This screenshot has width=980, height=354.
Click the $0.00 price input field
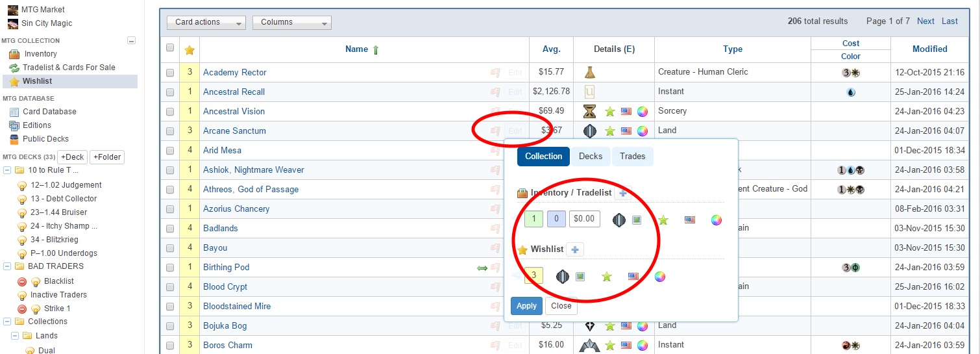click(584, 219)
